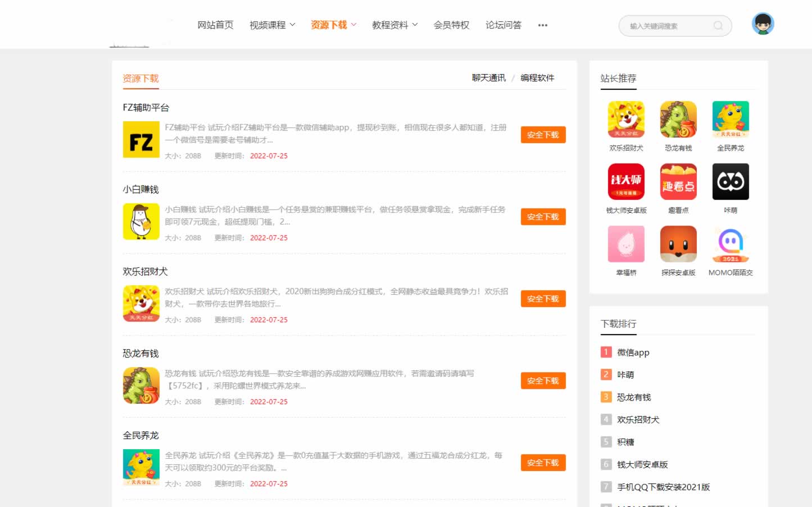
Task: Open the 钱大师安卓版 icon in 站长推荐
Action: point(626,182)
